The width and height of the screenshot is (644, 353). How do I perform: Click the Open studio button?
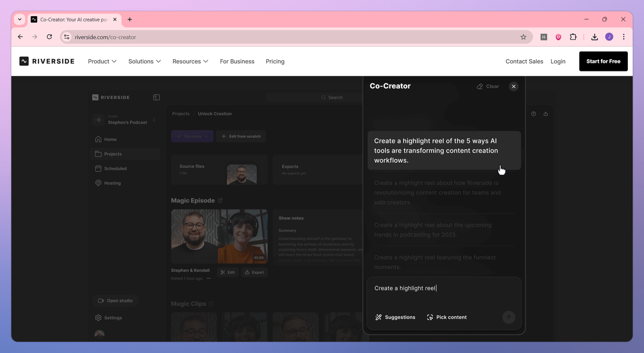coord(115,301)
